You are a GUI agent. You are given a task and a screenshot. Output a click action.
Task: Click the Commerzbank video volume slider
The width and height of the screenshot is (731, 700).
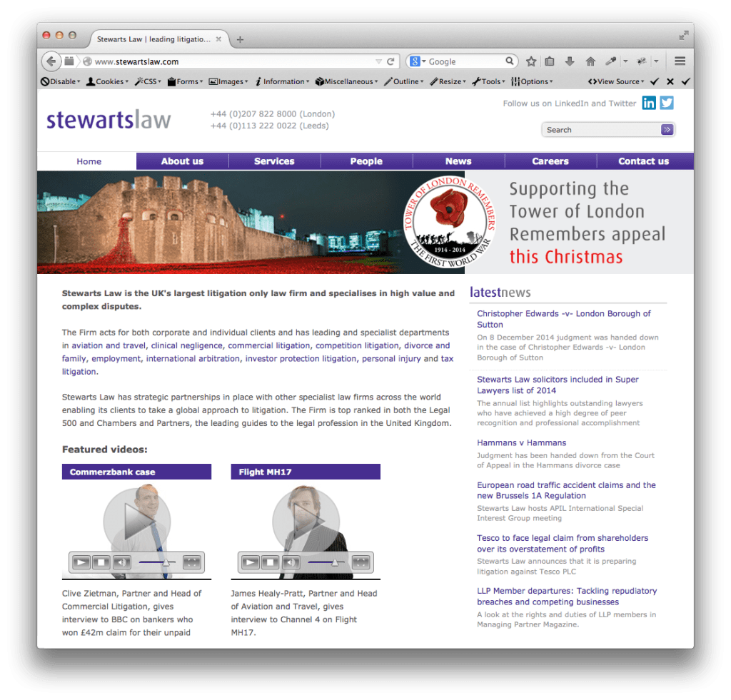[157, 562]
